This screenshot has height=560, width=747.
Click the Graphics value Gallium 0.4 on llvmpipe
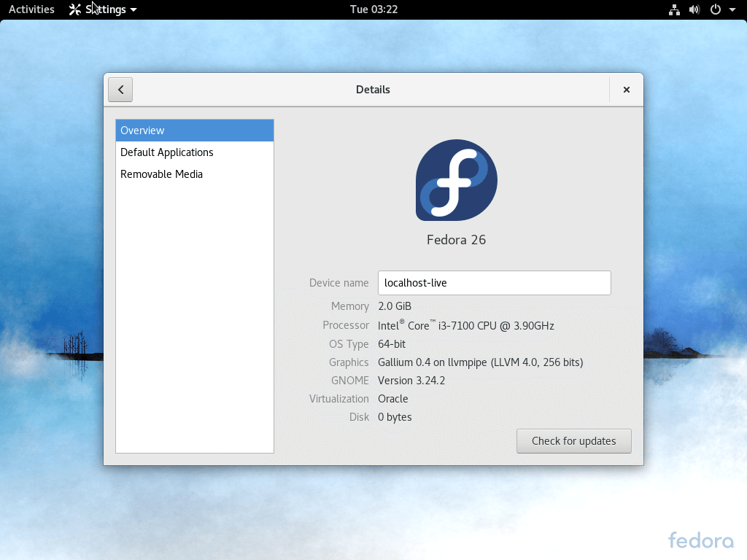click(x=480, y=362)
